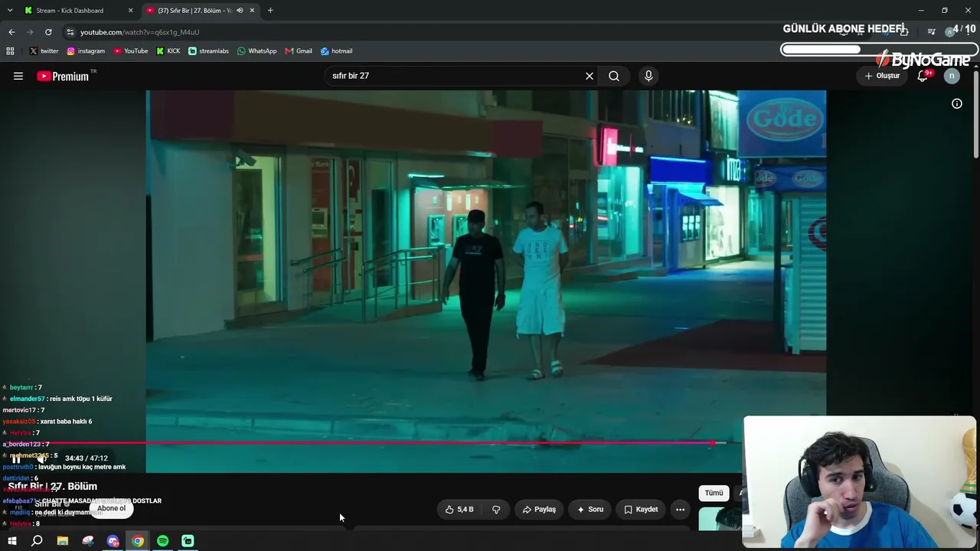This screenshot has height=551, width=980.
Task: Open the Discord taskbar icon
Action: coord(113,541)
